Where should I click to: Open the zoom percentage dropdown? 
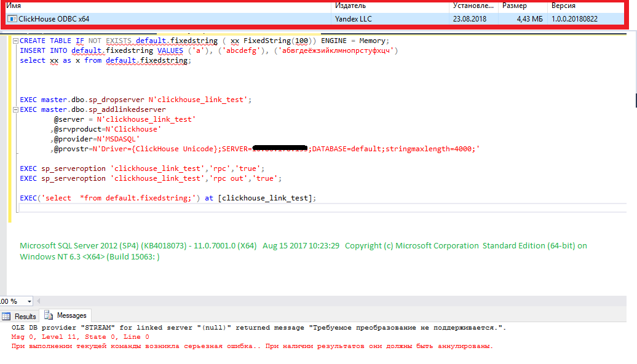28,301
